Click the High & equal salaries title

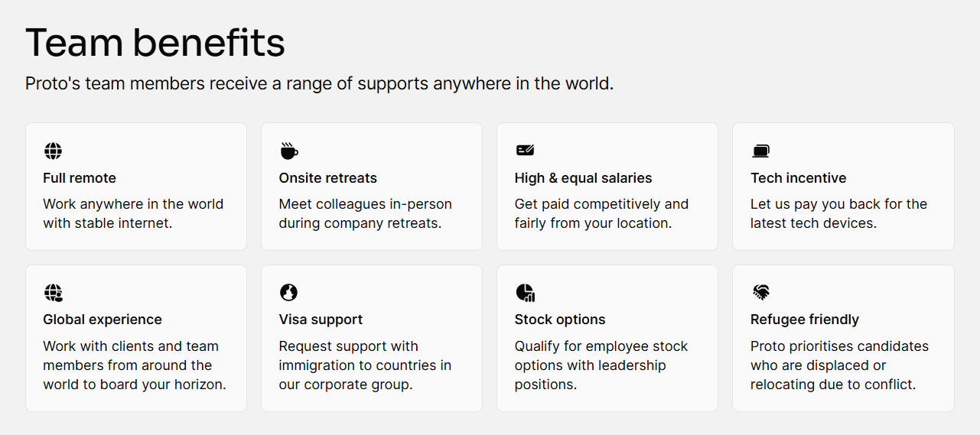(x=583, y=178)
